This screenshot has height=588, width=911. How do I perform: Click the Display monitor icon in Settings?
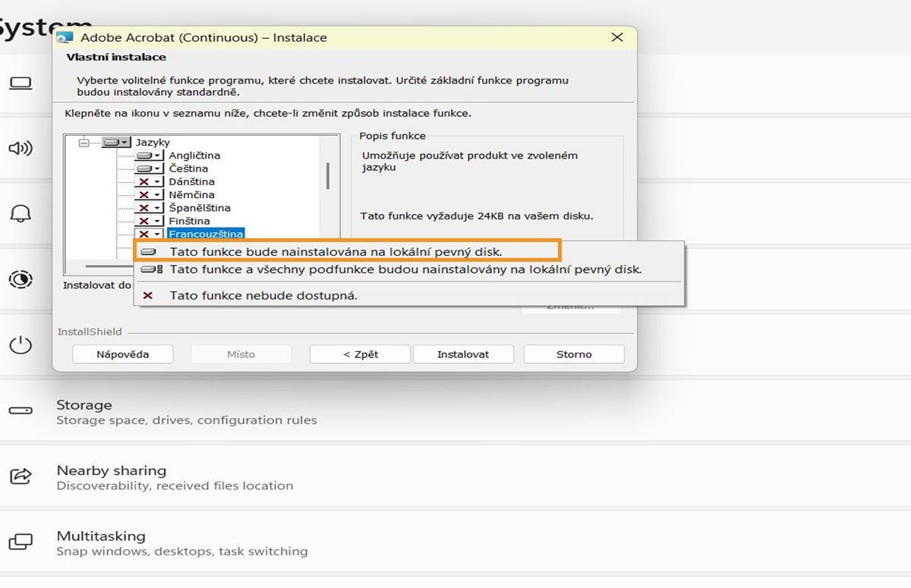tap(20, 83)
